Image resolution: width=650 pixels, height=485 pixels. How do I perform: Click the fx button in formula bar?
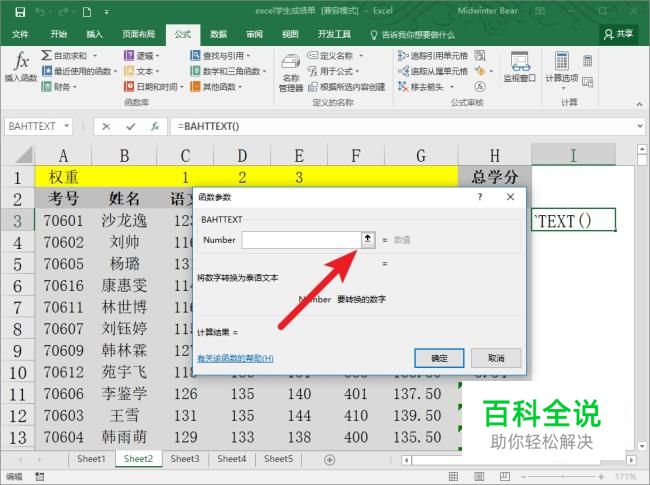click(x=155, y=126)
